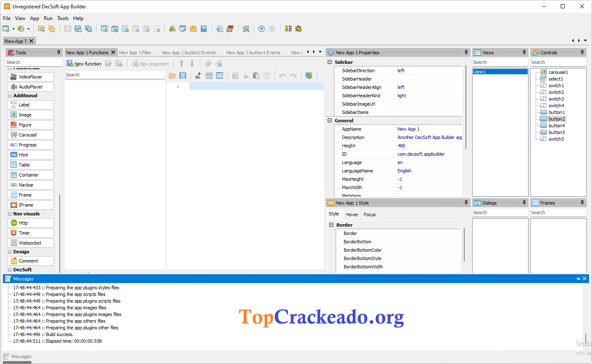Create a function with the New function button

point(84,63)
